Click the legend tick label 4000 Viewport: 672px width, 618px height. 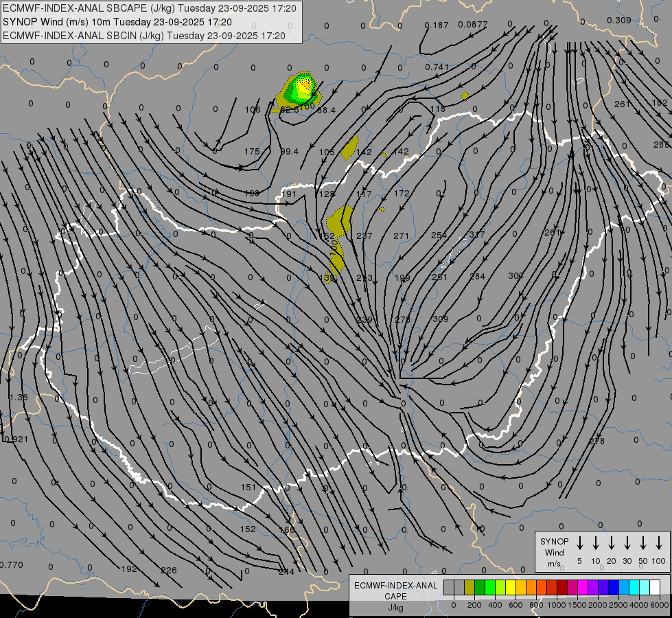click(638, 605)
